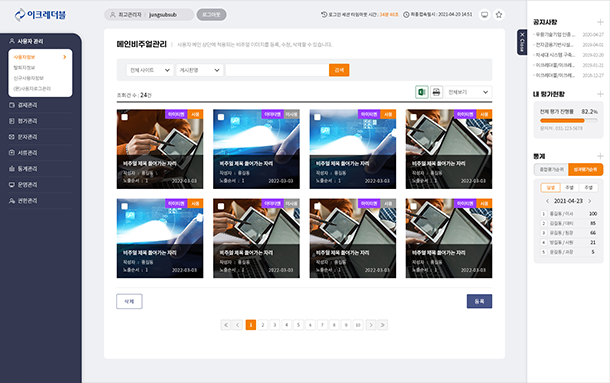Click the orange 검색 search button
Viewport: 610px width, 383px height.
point(339,70)
